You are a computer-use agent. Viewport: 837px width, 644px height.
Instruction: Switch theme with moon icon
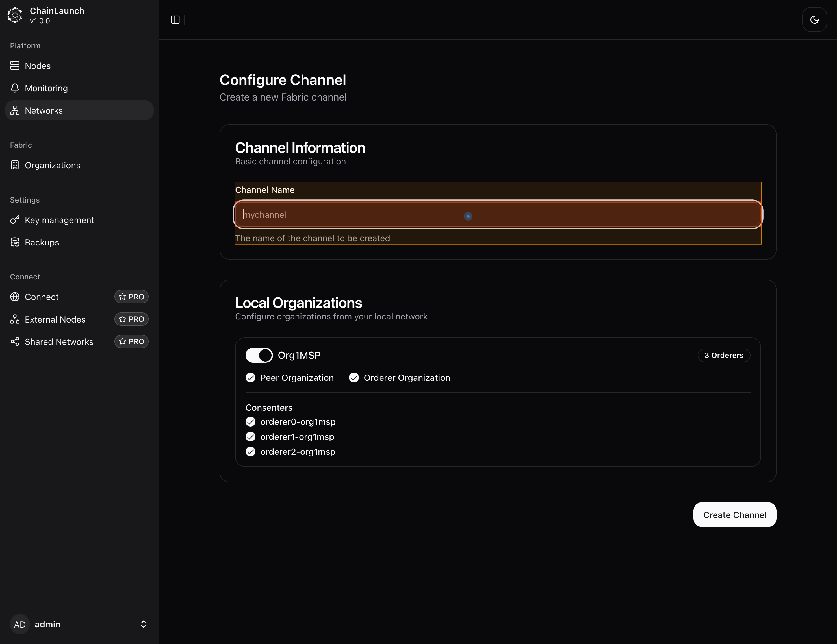click(x=814, y=19)
